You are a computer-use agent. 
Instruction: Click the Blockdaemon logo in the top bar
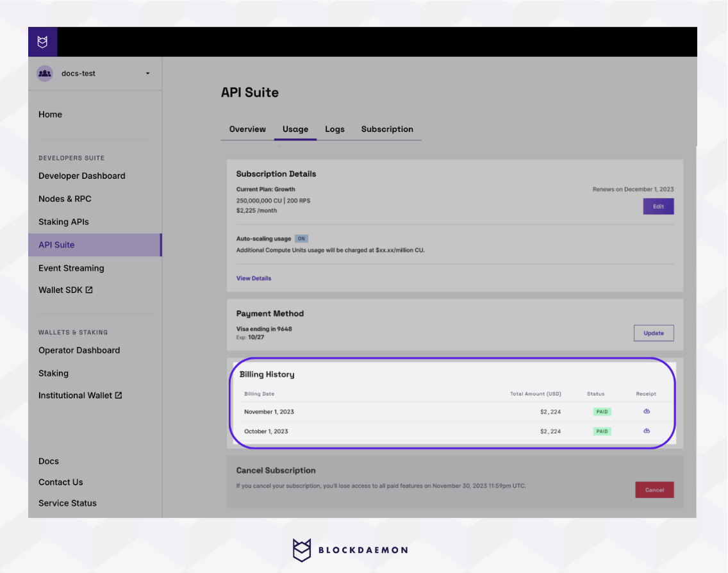click(x=43, y=42)
